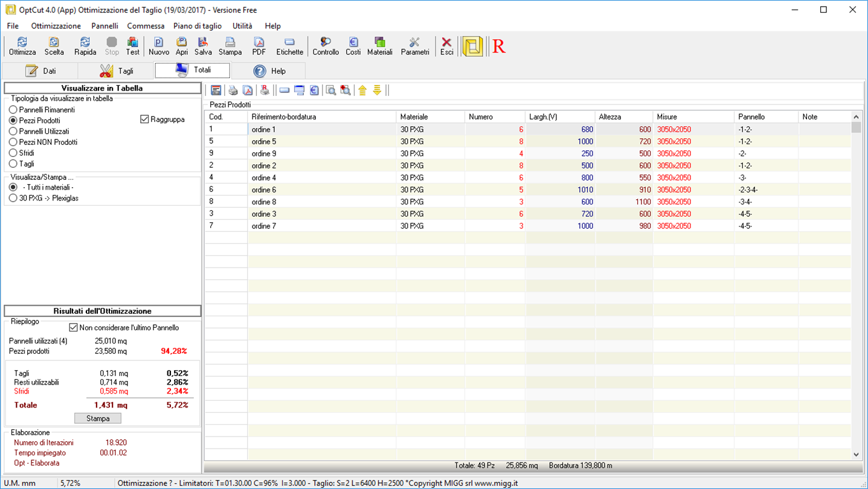
Task: Toggle 'Non considerare l'ultimo Pannello' checkbox
Action: point(74,328)
